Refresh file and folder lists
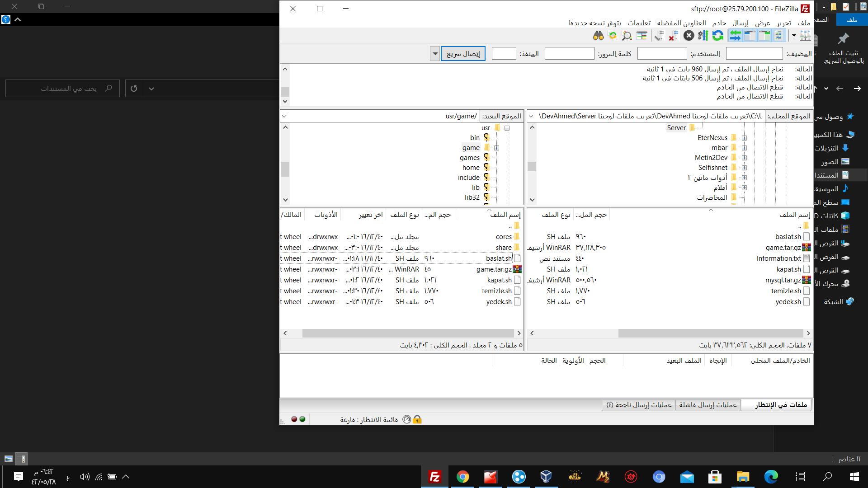This screenshot has width=868, height=488. click(x=718, y=35)
